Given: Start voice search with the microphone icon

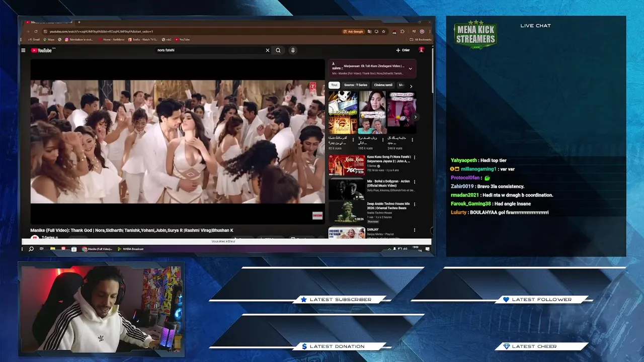Looking at the screenshot, I should click(x=293, y=50).
